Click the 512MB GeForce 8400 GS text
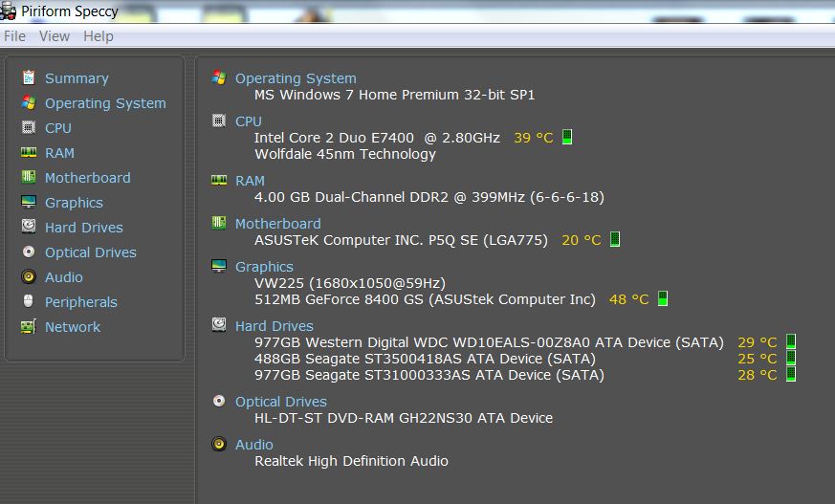The image size is (835, 504). [x=425, y=299]
